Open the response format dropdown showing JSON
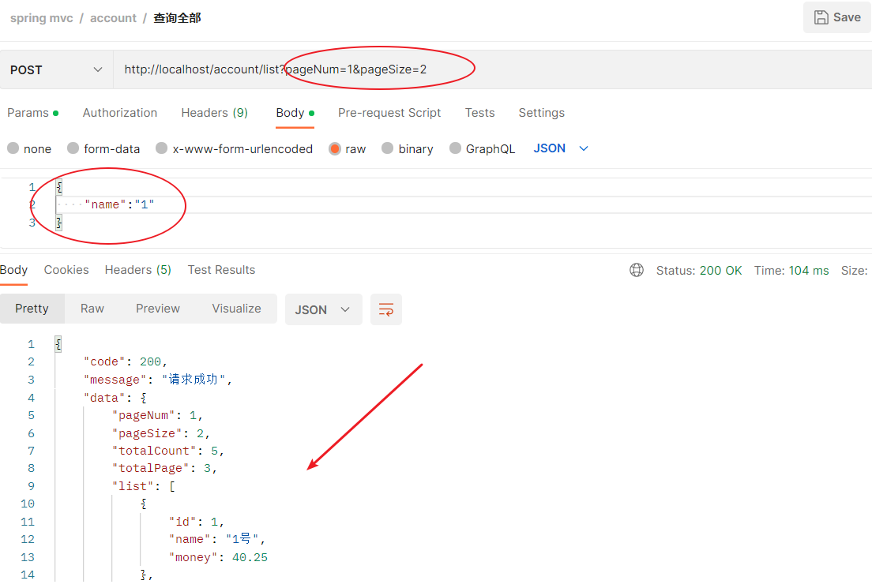 click(x=323, y=309)
